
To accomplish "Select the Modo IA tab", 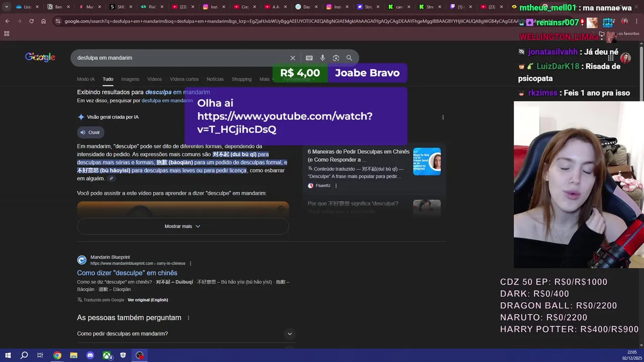I will 86,79.
